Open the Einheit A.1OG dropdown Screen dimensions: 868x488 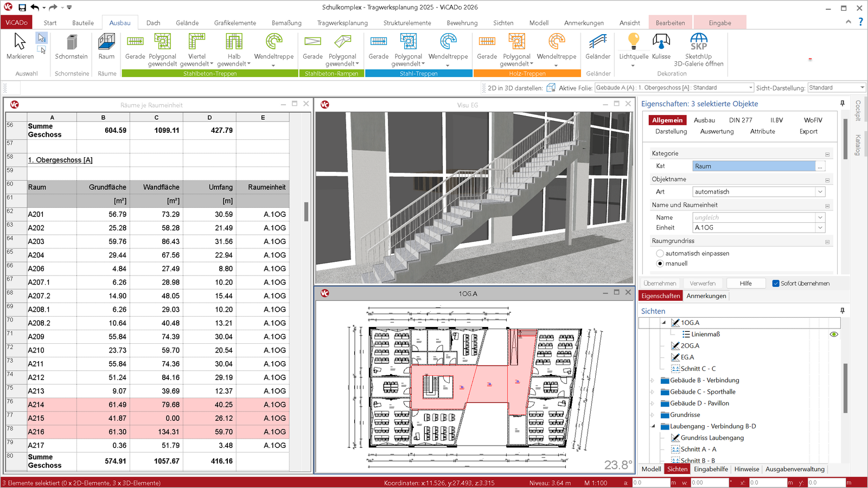[820, 228]
